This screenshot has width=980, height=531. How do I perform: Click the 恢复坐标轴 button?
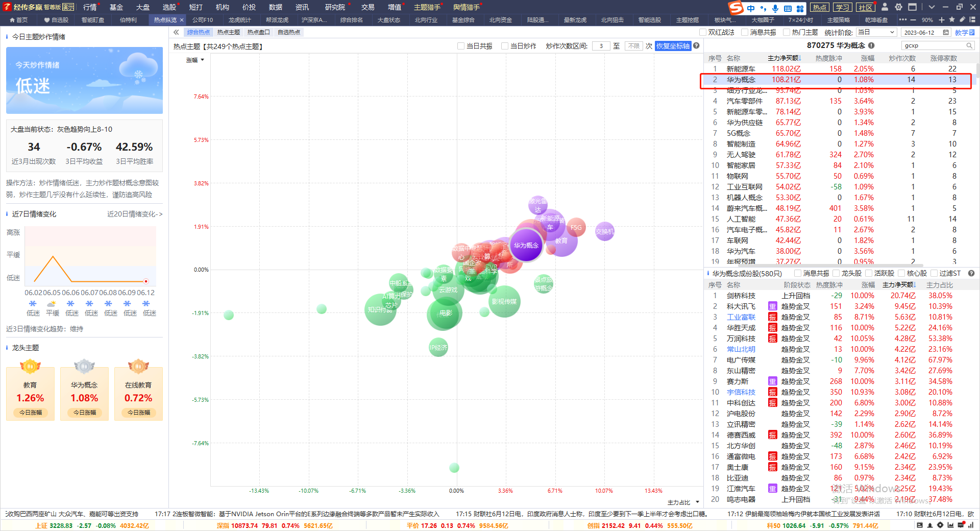[673, 46]
